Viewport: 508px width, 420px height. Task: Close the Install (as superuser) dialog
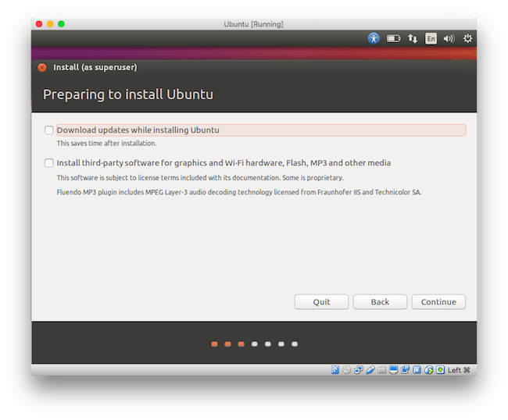42,67
